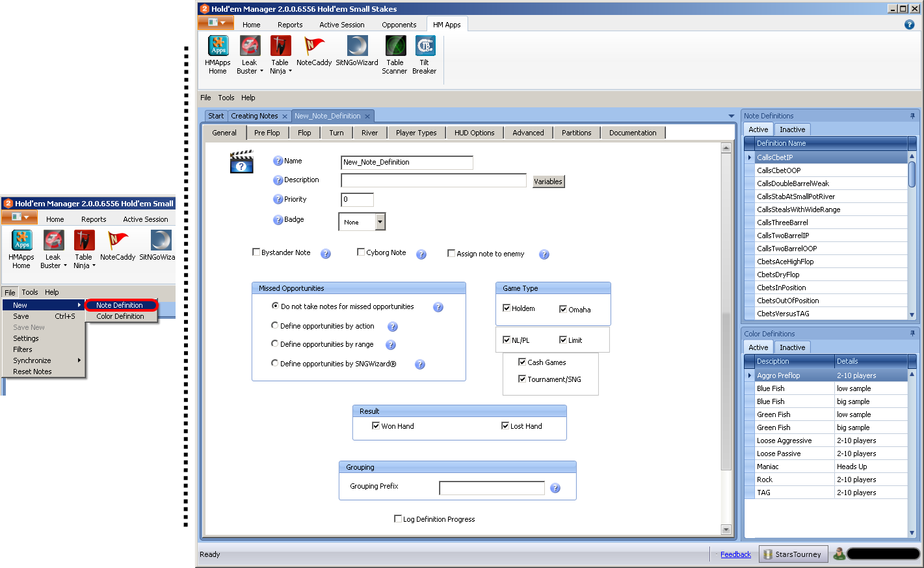This screenshot has width=924, height=568.
Task: Open help for Define opportunities by range
Action: 391,345
